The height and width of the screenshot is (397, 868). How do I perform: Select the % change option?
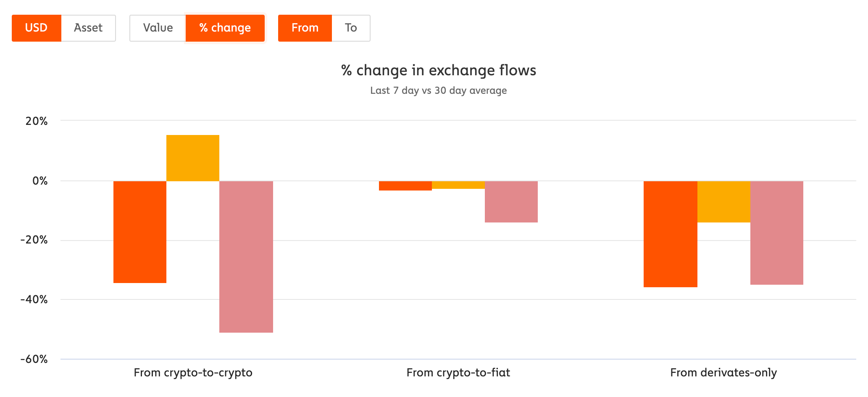coord(225,28)
